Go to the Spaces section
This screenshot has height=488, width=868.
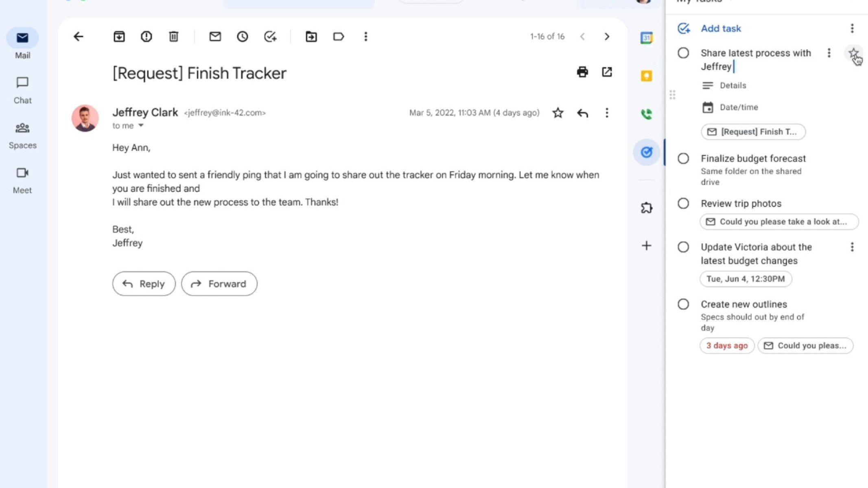pyautogui.click(x=22, y=135)
